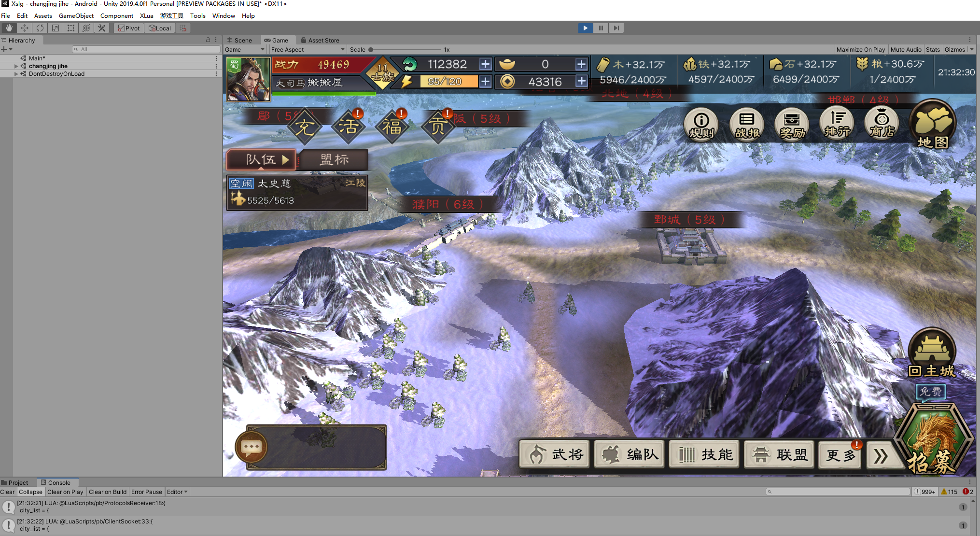The image size is (980, 536).
Task: Toggle Clear on Build
Action: point(108,492)
